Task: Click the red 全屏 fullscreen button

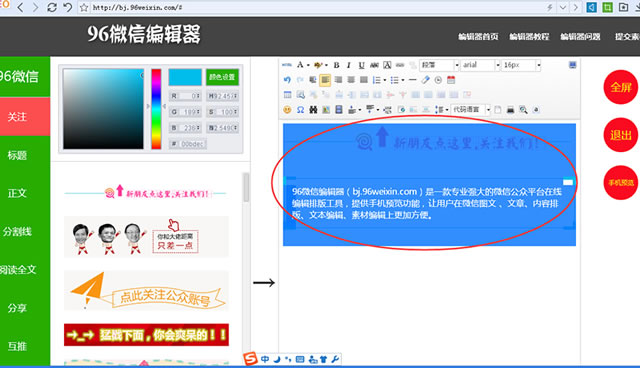Action: 620,87
